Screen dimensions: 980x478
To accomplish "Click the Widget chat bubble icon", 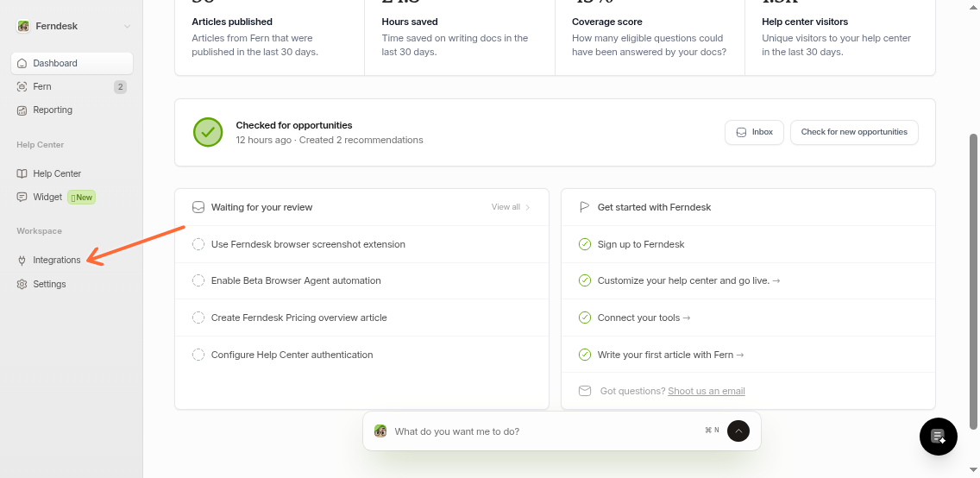I will (x=22, y=198).
